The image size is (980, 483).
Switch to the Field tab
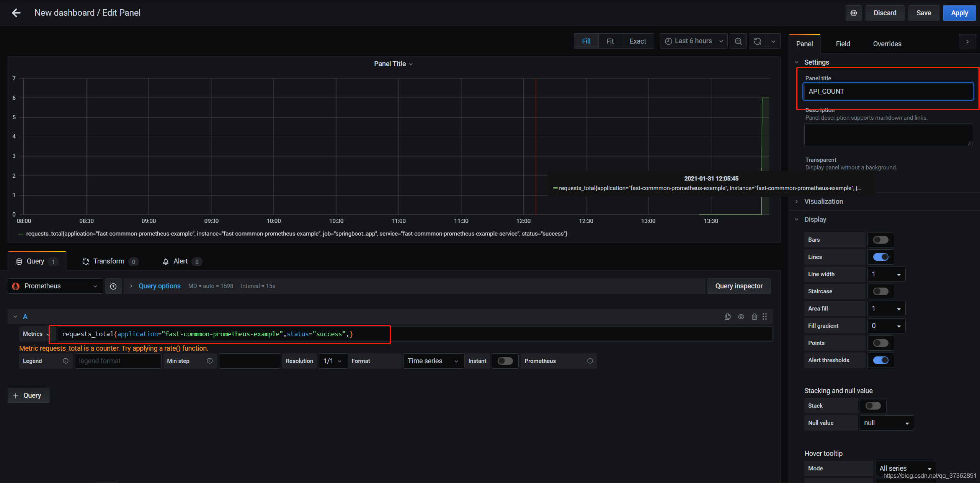click(843, 44)
